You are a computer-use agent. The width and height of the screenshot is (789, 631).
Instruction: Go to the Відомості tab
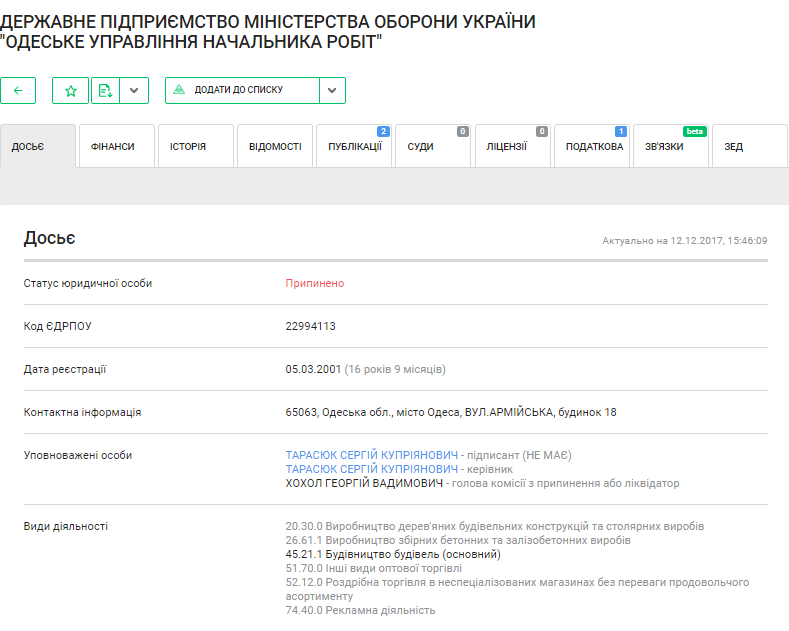pos(275,147)
